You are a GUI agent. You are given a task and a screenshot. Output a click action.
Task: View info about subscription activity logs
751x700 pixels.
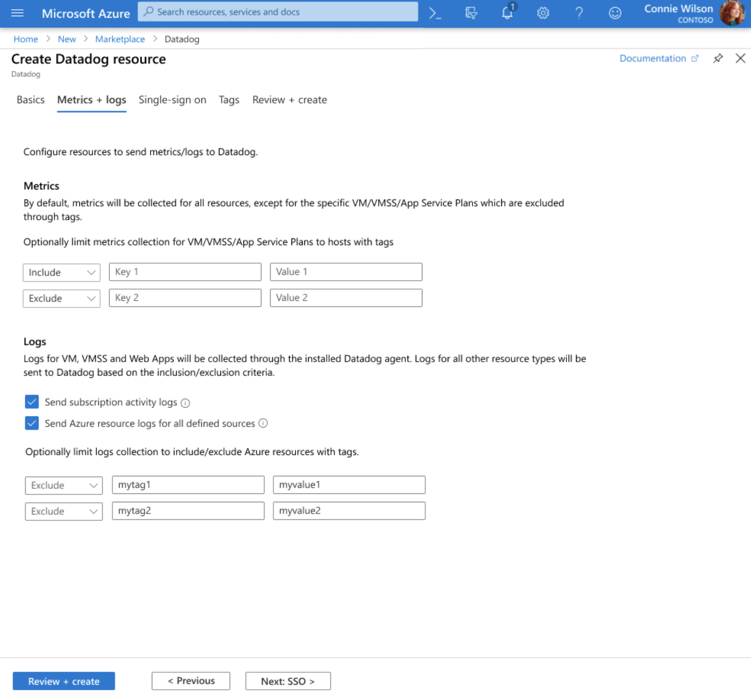(185, 403)
